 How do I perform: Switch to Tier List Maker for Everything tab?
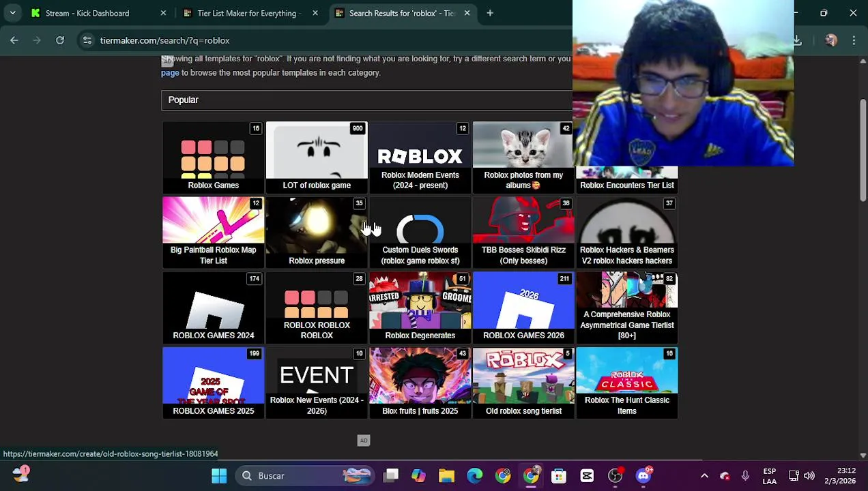249,13
